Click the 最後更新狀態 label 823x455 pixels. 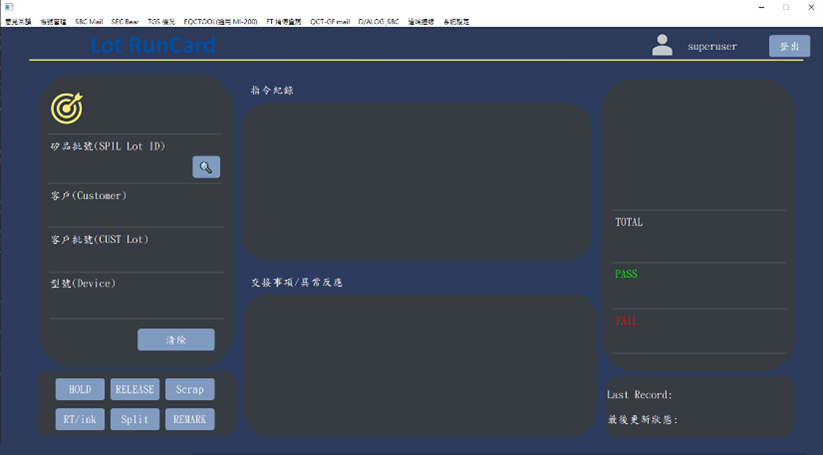pos(643,420)
